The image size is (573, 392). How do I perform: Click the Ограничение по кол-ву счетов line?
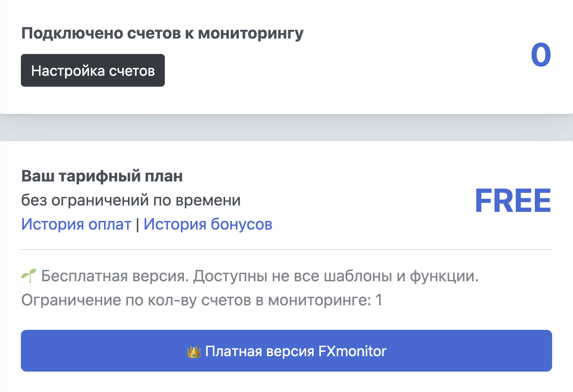tap(202, 300)
